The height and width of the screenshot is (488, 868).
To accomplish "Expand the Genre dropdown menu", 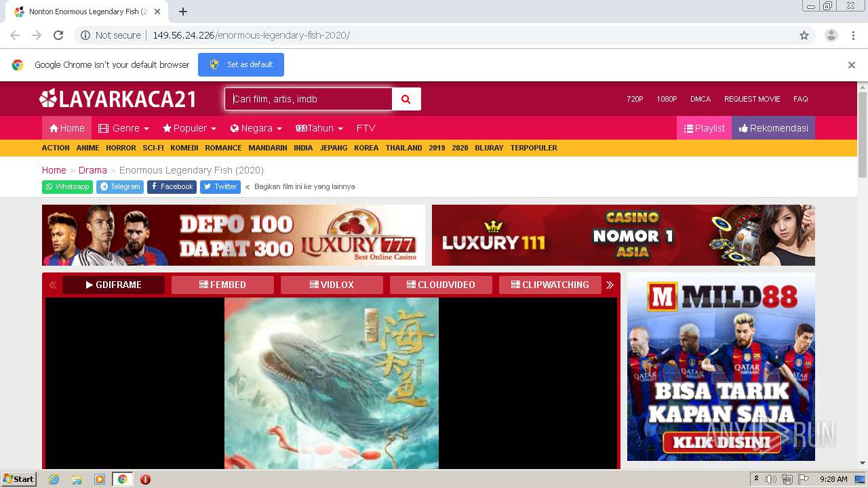I will 123,128.
